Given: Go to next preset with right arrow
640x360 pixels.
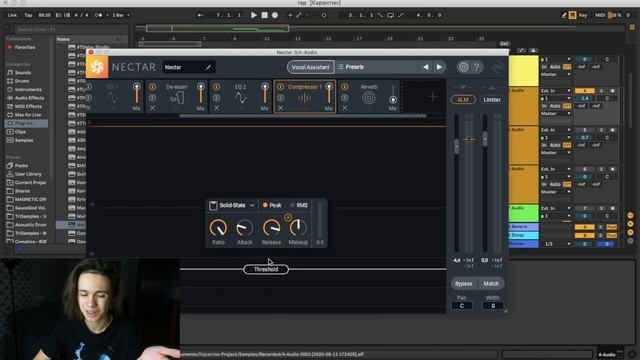Looking at the screenshot, I should [x=439, y=67].
